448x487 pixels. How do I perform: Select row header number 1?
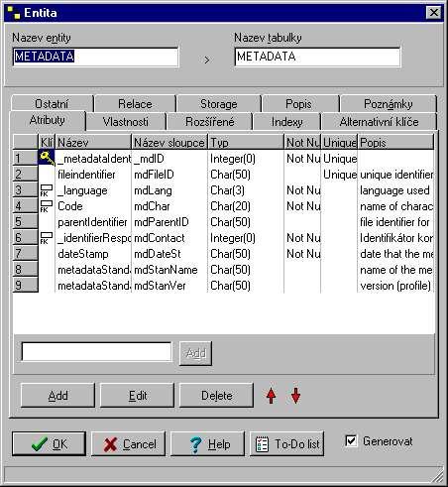[26, 158]
